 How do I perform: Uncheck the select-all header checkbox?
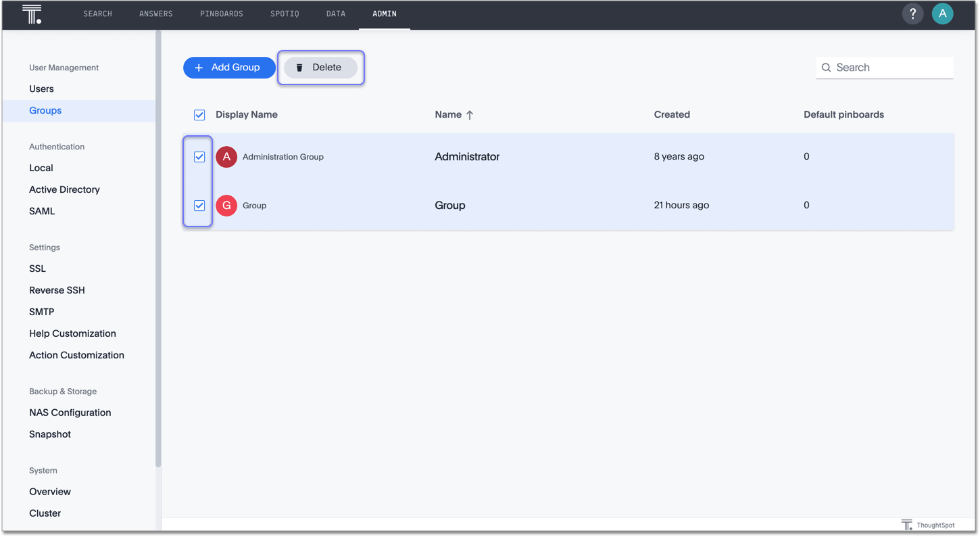point(199,115)
